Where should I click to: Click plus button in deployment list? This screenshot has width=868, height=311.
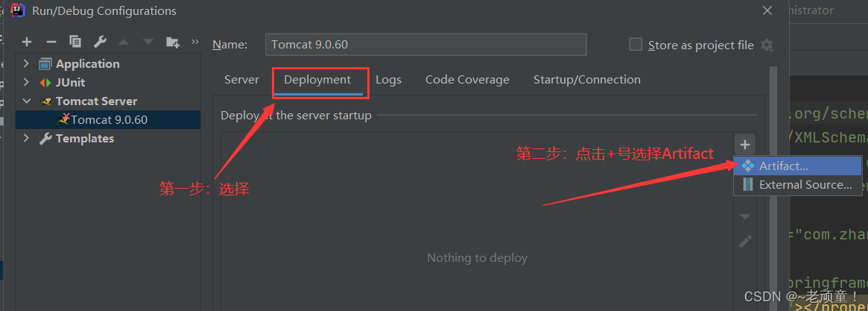pyautogui.click(x=745, y=145)
